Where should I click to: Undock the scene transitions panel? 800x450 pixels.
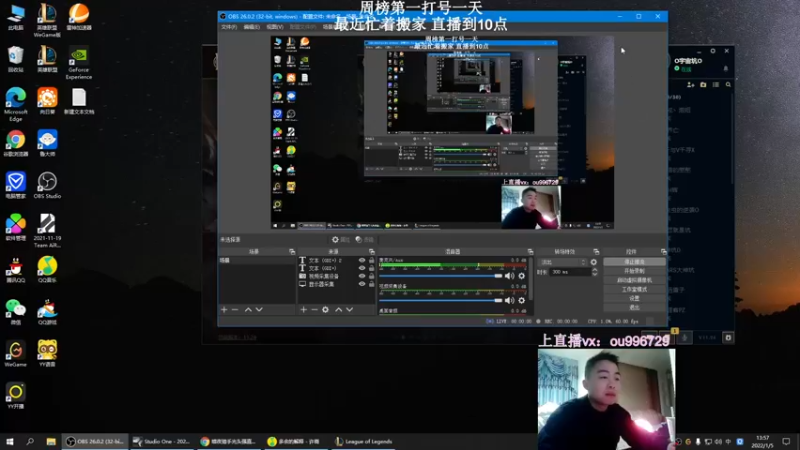pyautogui.click(x=596, y=252)
